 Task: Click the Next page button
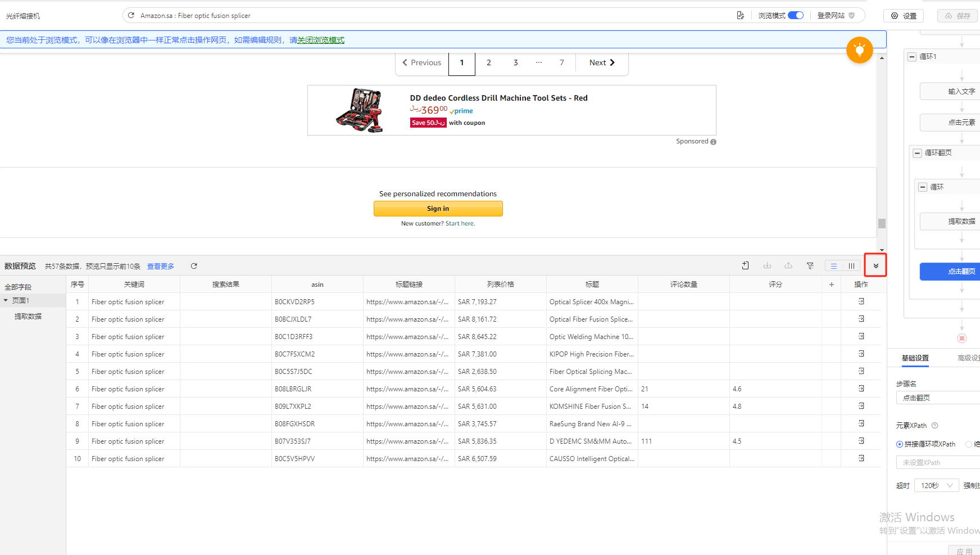(x=602, y=62)
